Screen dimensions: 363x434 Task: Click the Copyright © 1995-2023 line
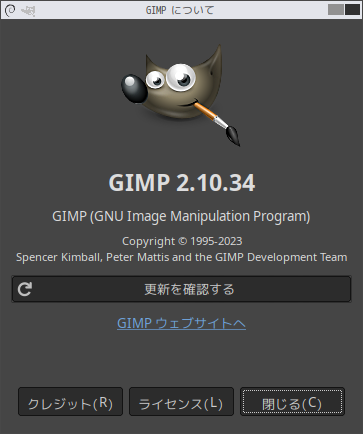click(x=182, y=241)
